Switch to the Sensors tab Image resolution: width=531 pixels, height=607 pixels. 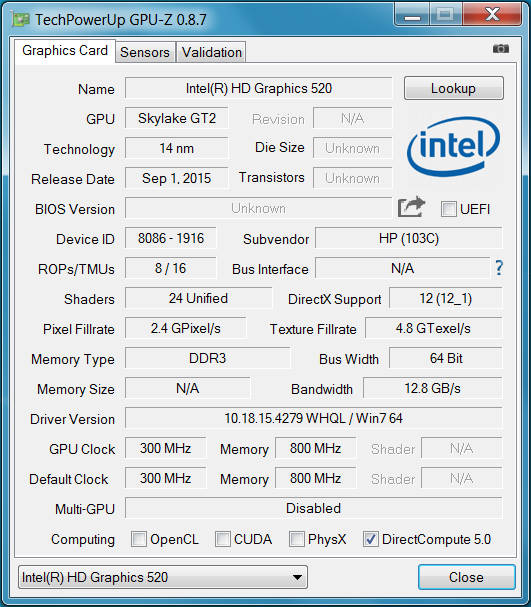coord(145,52)
